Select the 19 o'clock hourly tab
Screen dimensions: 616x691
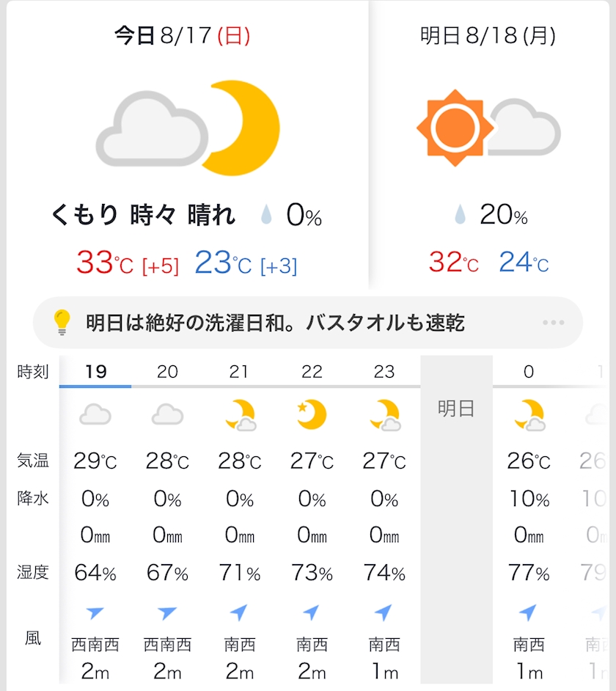95,372
